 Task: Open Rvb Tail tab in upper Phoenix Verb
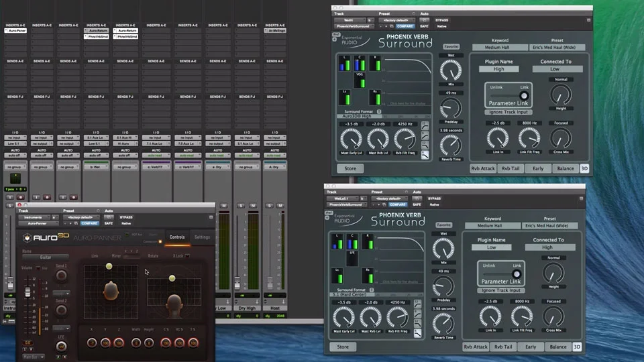511,168
